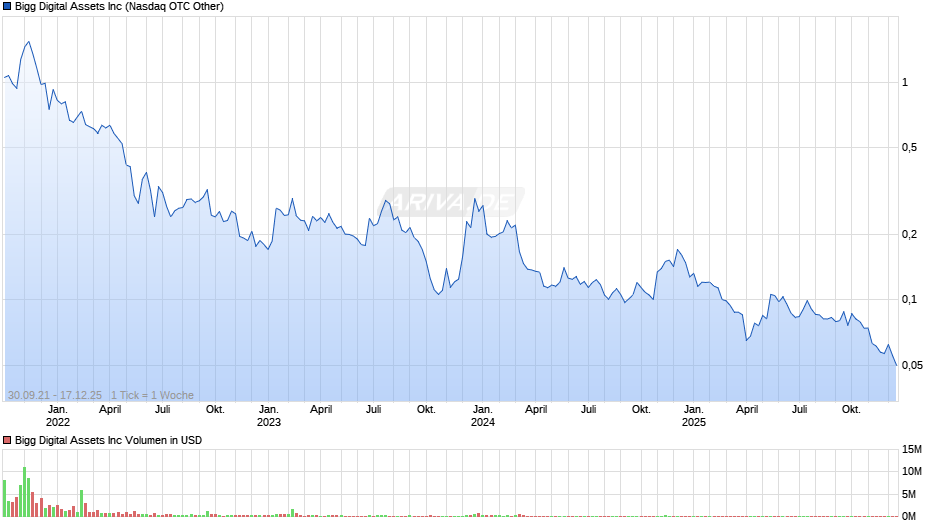Click the 'Bigg Digital Assets Inc Volumen in USD' label
Image resolution: width=940 pixels, height=526 pixels.
[x=109, y=440]
